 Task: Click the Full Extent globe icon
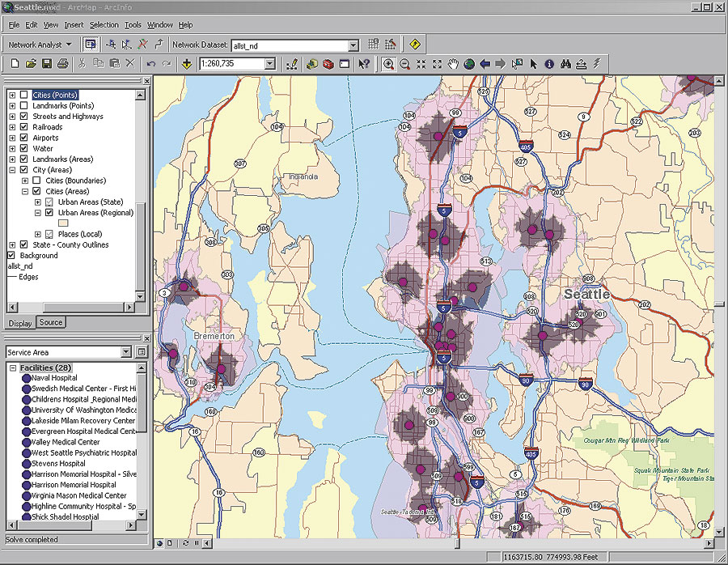(469, 64)
